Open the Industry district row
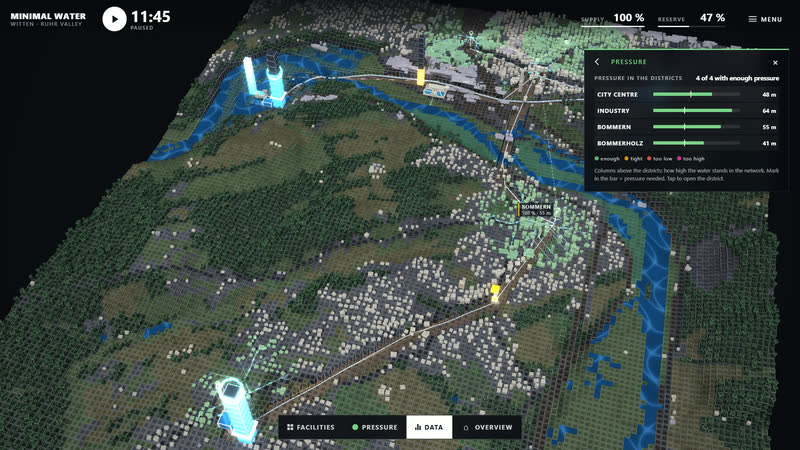The height and width of the screenshot is (450, 800). pyautogui.click(x=687, y=111)
